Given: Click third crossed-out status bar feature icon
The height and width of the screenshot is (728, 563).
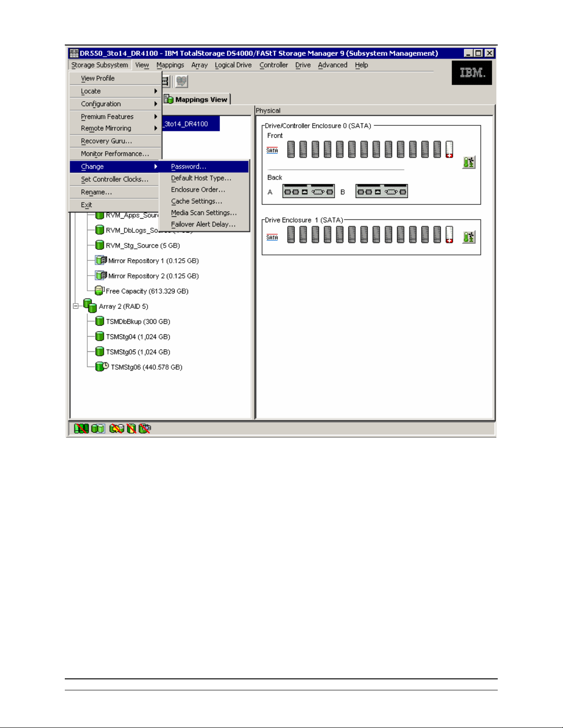Looking at the screenshot, I should [x=117, y=429].
